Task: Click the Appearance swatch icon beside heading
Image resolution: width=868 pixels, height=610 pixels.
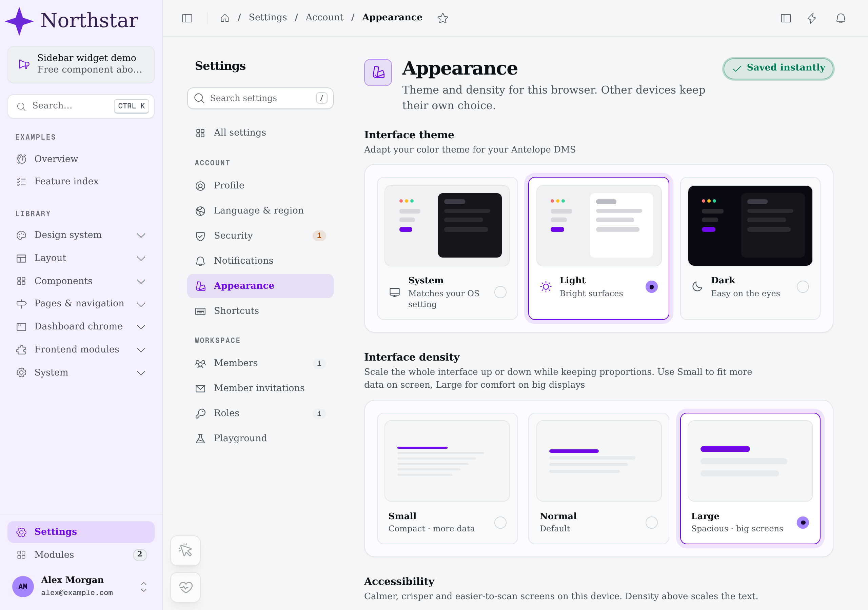Action: click(x=378, y=72)
